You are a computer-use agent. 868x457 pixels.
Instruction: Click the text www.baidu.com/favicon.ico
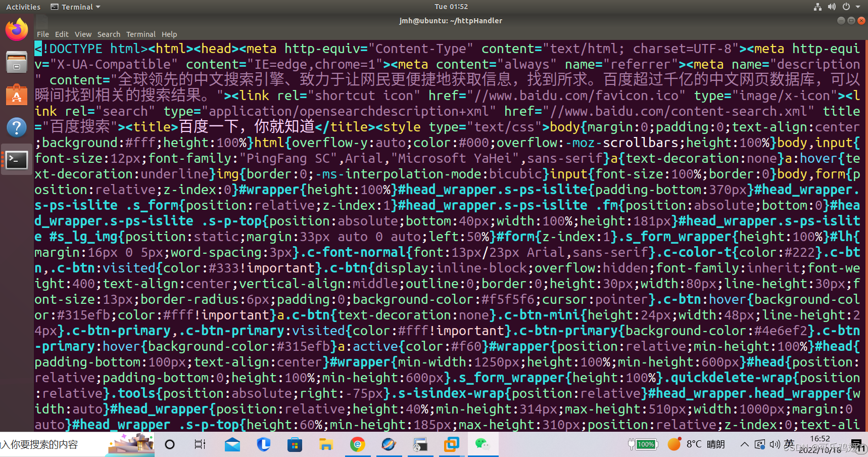click(x=584, y=96)
